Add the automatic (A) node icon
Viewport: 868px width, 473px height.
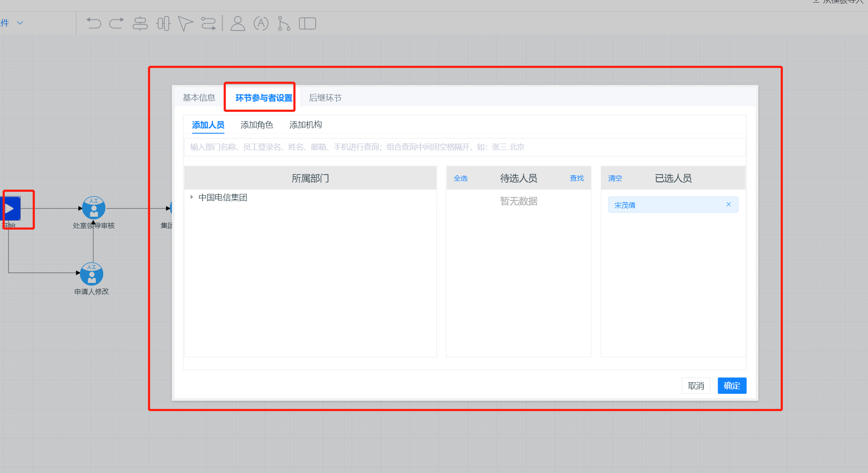261,23
